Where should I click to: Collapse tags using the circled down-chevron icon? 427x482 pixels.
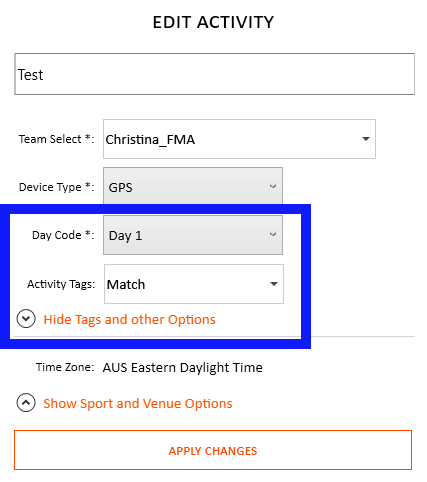[x=26, y=318]
